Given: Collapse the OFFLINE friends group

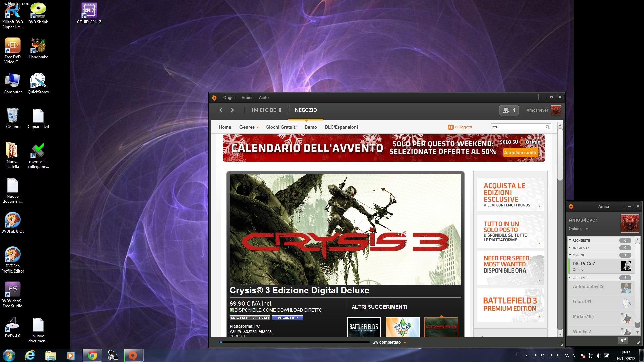Looking at the screenshot, I should [x=570, y=278].
